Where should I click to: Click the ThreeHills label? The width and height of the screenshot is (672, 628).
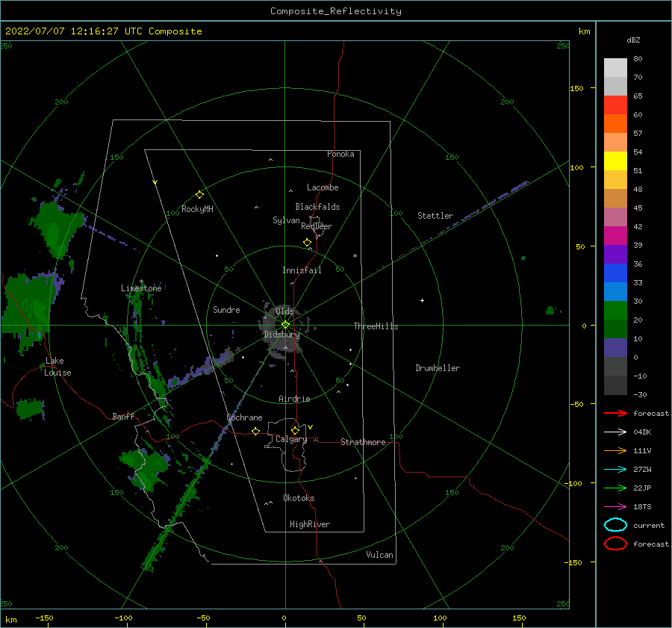[376, 326]
